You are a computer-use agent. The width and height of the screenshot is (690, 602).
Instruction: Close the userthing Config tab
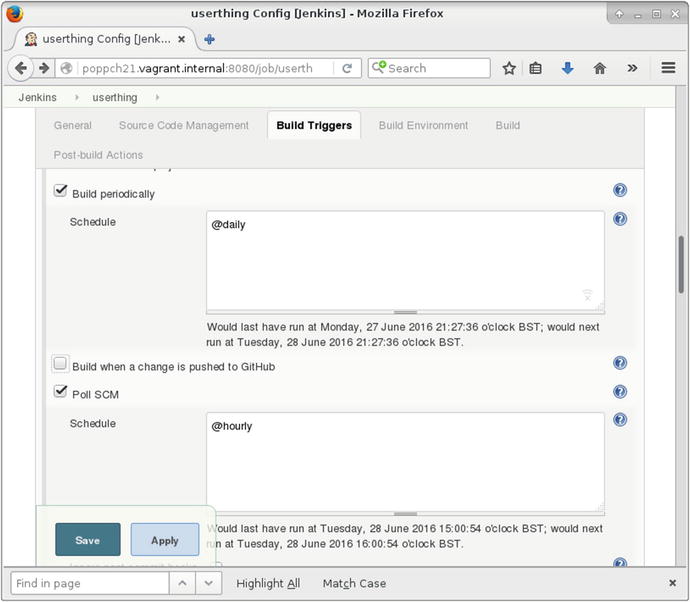click(181, 39)
